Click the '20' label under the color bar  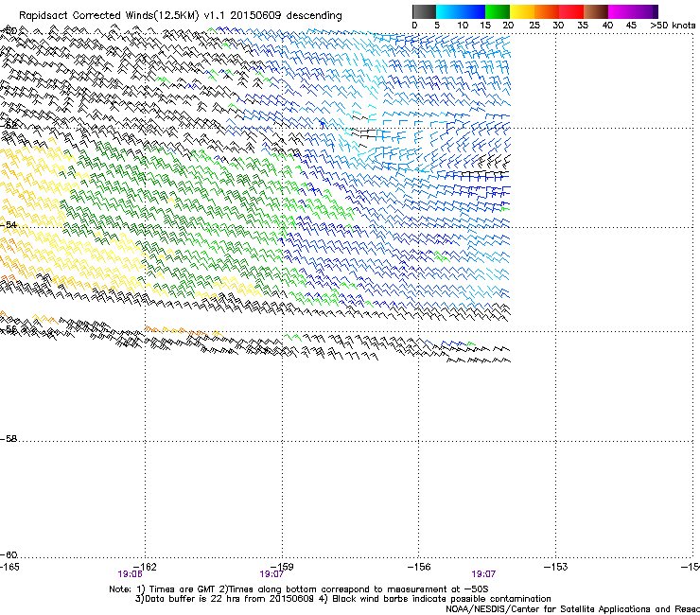click(x=508, y=26)
